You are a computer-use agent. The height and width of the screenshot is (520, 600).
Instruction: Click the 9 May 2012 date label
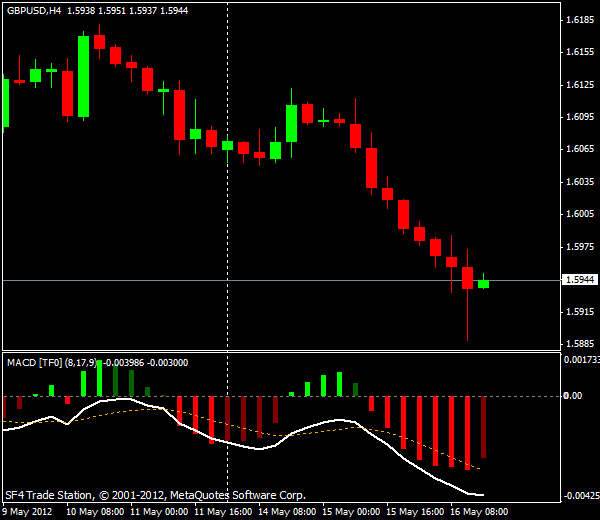[x=27, y=512]
